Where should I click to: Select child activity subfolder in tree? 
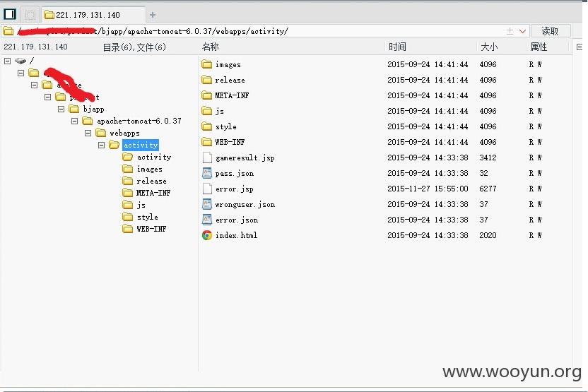tap(154, 157)
